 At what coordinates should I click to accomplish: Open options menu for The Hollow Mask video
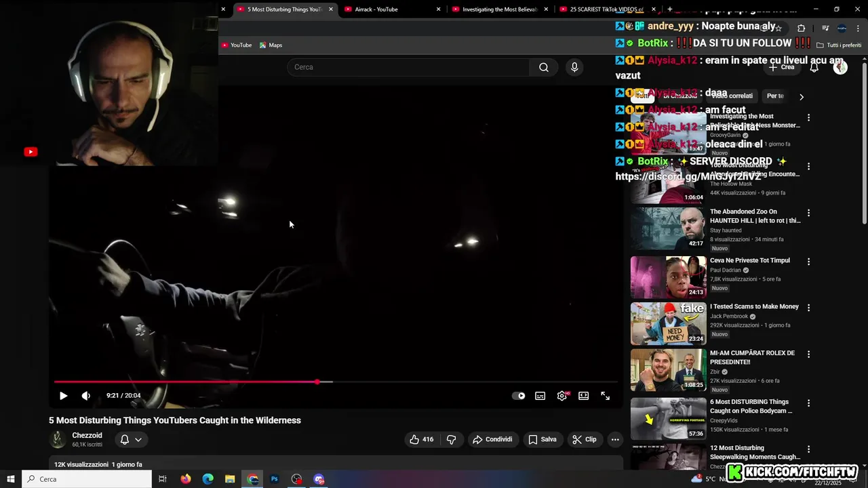click(x=808, y=166)
